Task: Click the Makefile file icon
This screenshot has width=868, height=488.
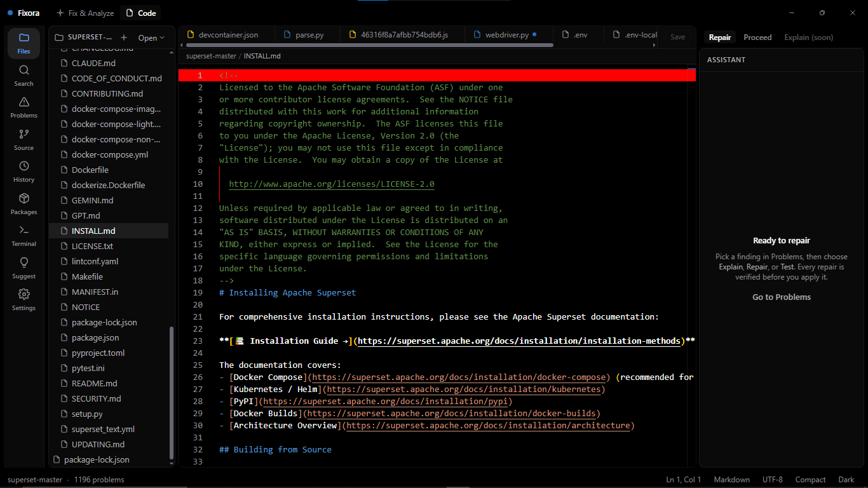Action: (x=64, y=276)
